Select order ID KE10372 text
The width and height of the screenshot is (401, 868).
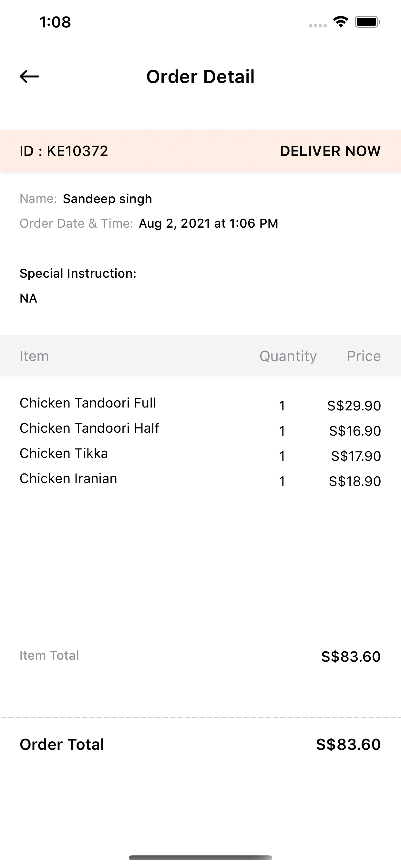click(64, 151)
